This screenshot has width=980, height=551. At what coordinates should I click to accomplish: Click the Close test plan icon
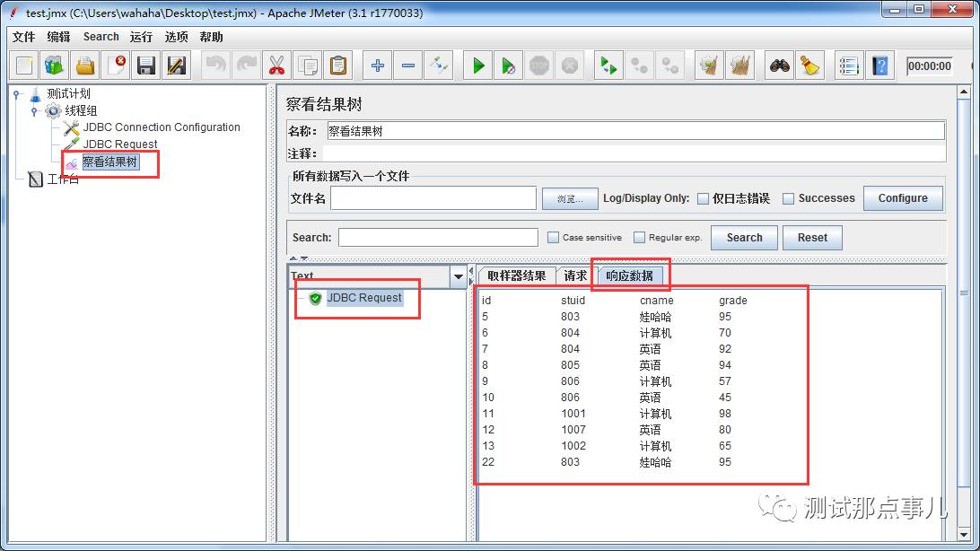[x=117, y=66]
